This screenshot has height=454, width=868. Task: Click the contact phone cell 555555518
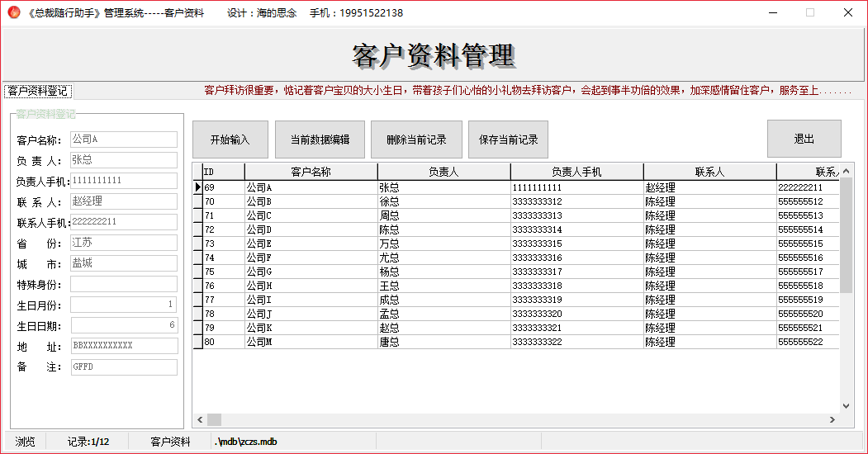(808, 286)
